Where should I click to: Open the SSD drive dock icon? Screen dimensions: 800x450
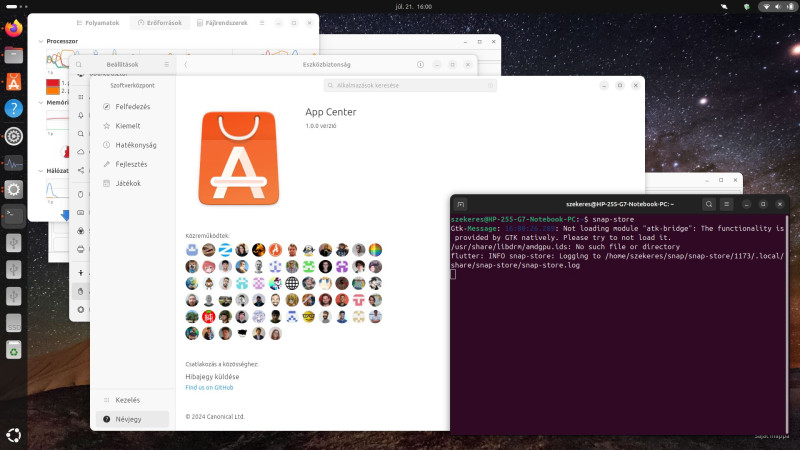pos(14,323)
